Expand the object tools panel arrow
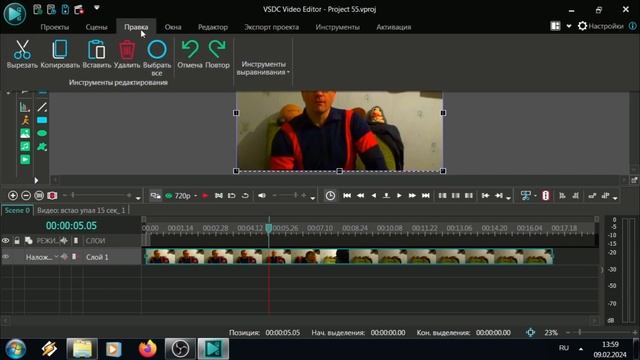 click(x=36, y=180)
